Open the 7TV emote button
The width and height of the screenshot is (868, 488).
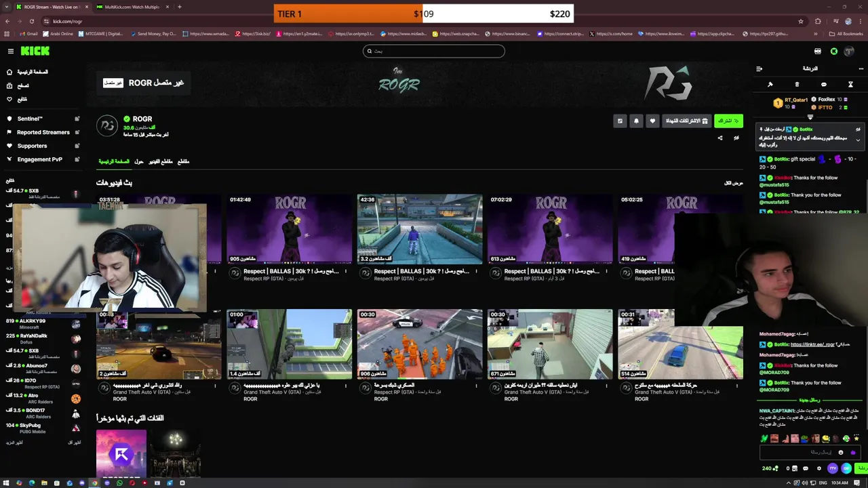833,468
